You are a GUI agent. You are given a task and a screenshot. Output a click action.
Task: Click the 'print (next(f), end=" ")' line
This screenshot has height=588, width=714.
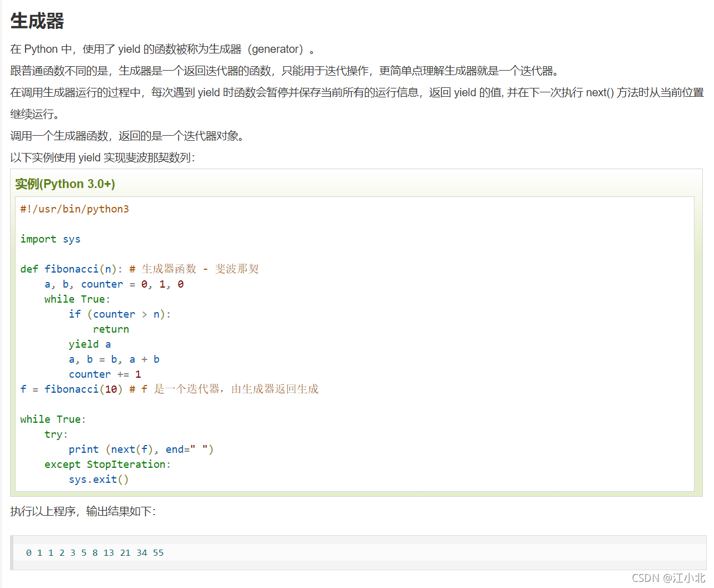[141, 449]
